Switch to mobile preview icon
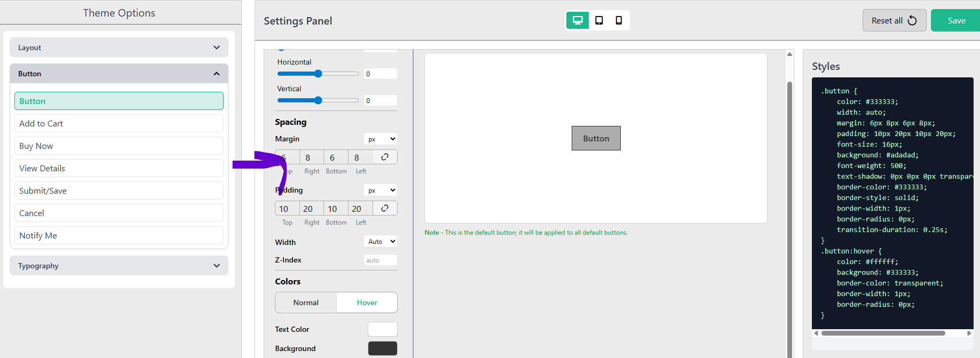 [x=619, y=20]
